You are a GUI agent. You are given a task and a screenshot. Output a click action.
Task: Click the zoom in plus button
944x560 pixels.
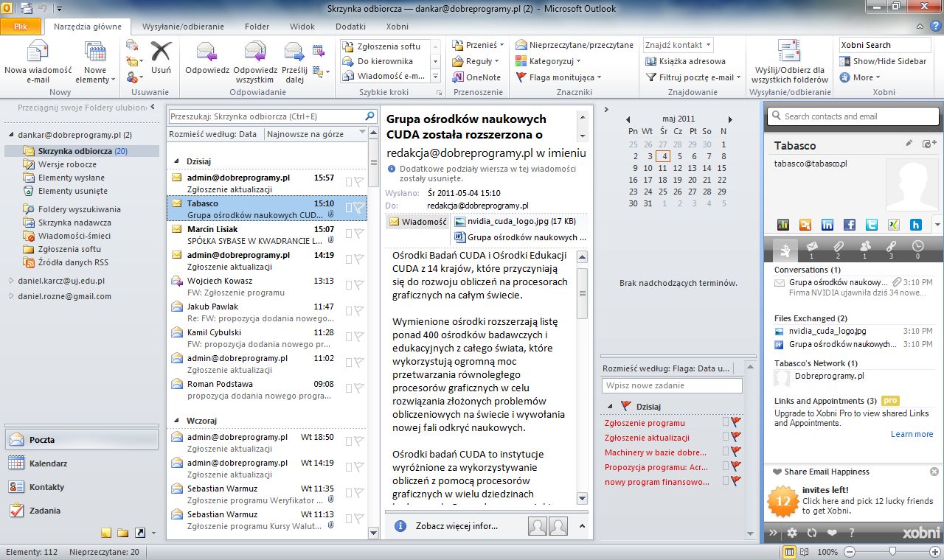(x=935, y=552)
